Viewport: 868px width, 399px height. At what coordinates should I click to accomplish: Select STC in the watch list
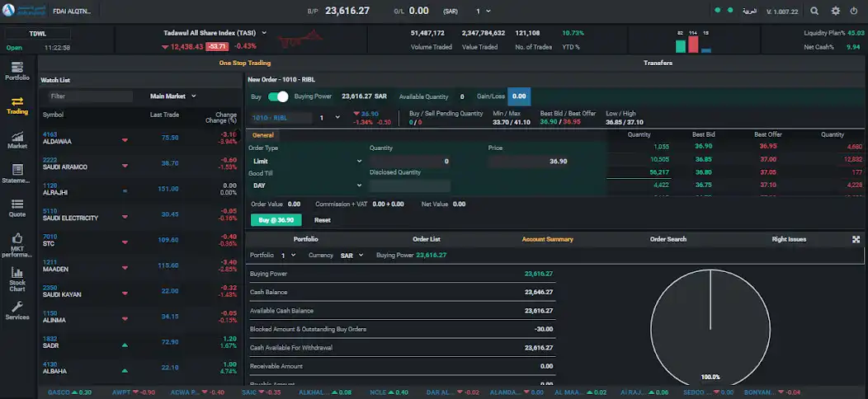coord(140,240)
